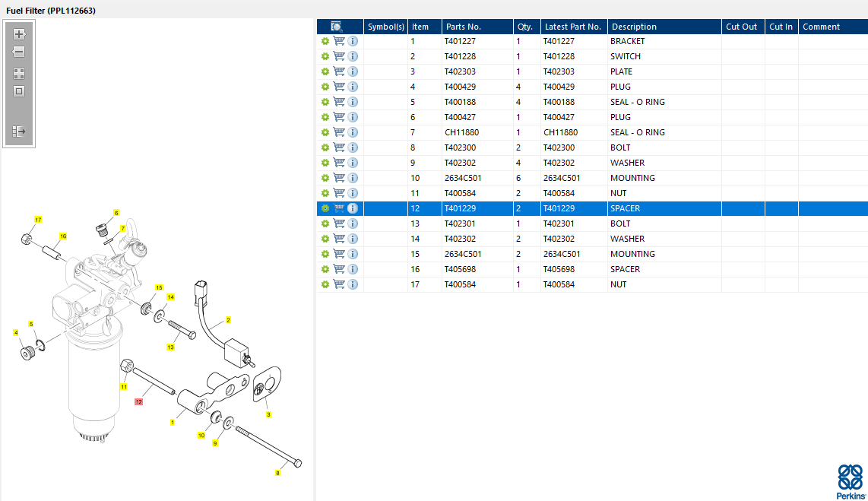Click callout label 2 for the switch
This screenshot has height=501, width=868.
[228, 320]
